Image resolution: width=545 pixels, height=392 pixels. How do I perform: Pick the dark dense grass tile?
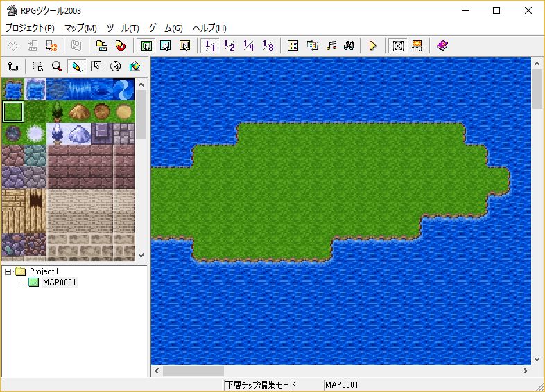tap(35, 112)
